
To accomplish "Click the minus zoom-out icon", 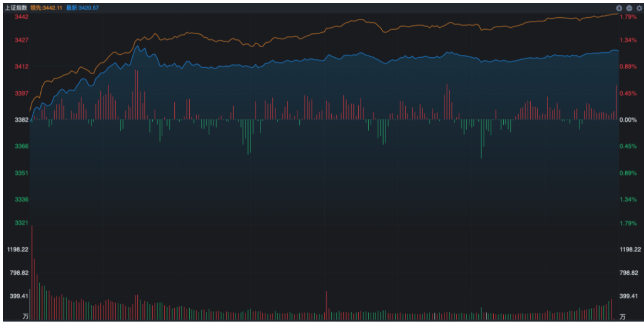I will tap(629, 8).
